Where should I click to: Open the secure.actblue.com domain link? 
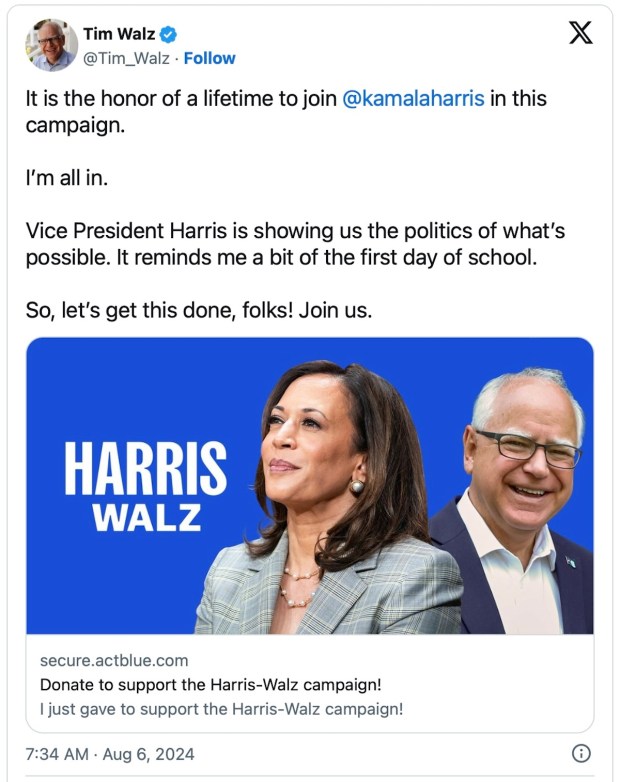[114, 661]
